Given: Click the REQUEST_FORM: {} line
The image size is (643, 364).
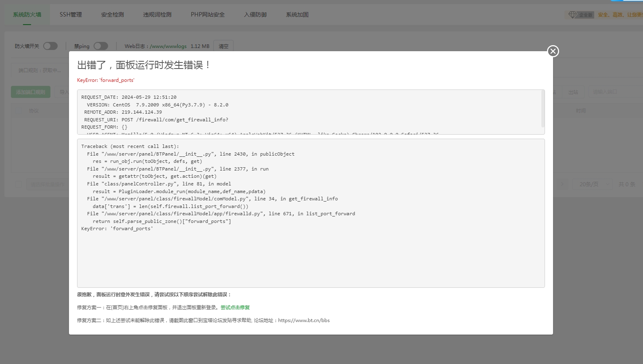Looking at the screenshot, I should tap(104, 127).
